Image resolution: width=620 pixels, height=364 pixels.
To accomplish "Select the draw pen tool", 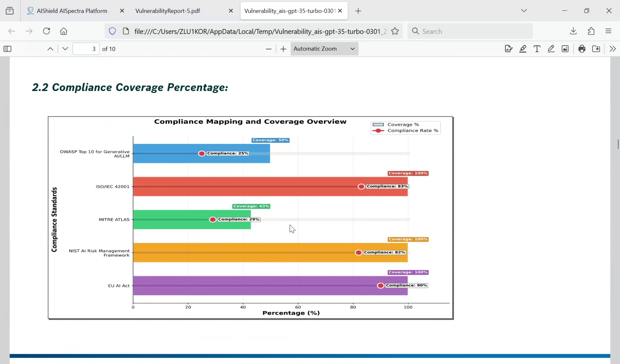I will [551, 49].
